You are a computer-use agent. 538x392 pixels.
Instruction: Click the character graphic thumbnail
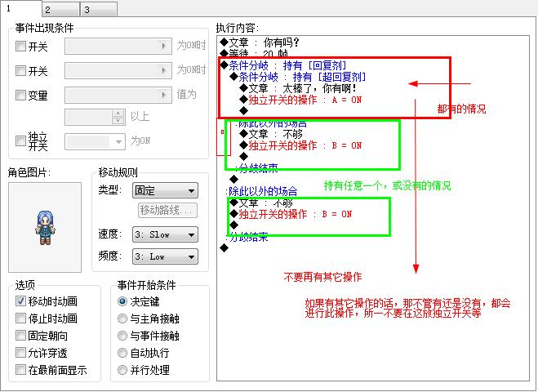[x=45, y=227]
